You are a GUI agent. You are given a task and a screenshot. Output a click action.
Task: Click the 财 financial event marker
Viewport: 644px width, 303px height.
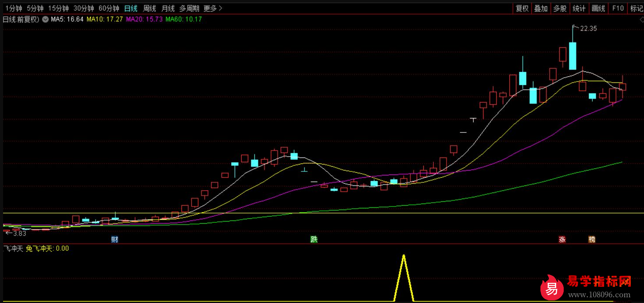tap(114, 239)
